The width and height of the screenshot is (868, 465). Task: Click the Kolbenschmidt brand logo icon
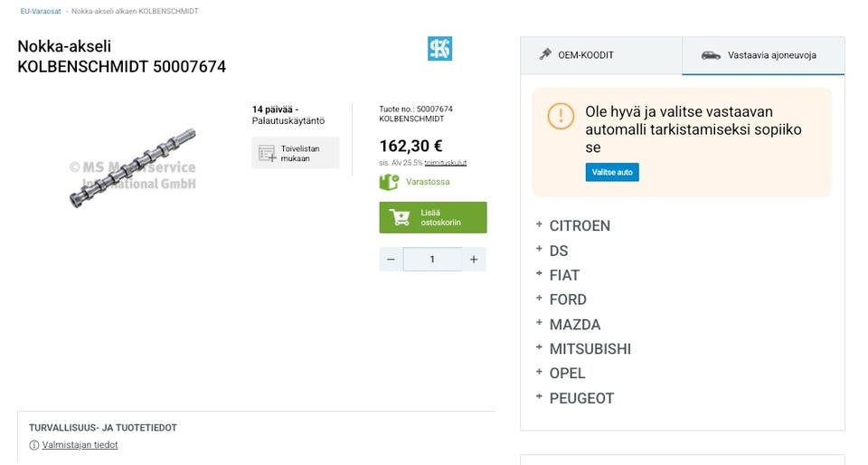439,49
